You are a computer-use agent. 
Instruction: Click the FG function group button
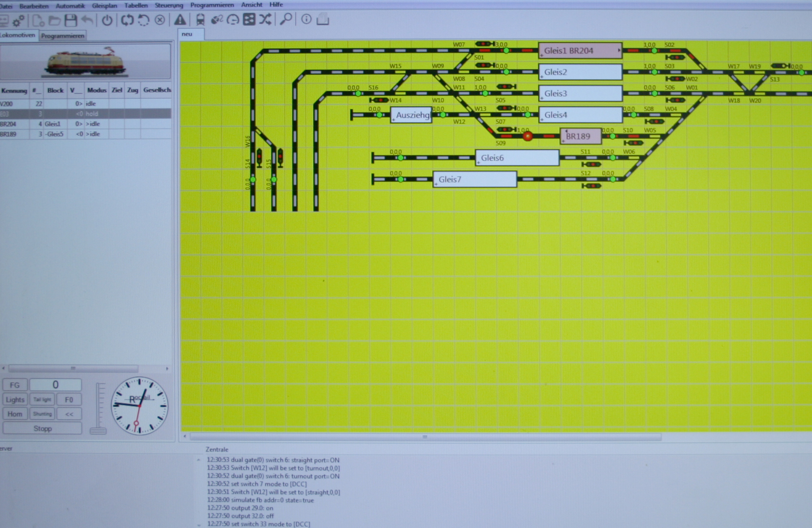(x=15, y=385)
